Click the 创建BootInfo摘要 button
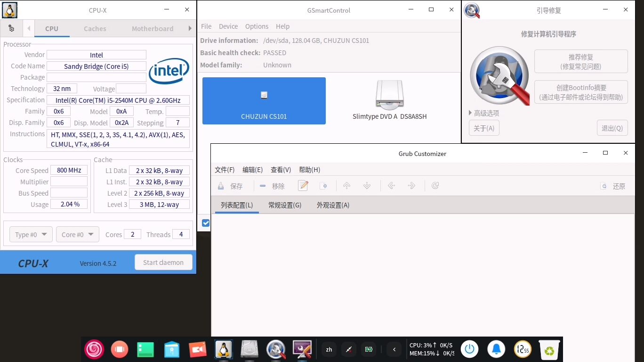 click(580, 92)
